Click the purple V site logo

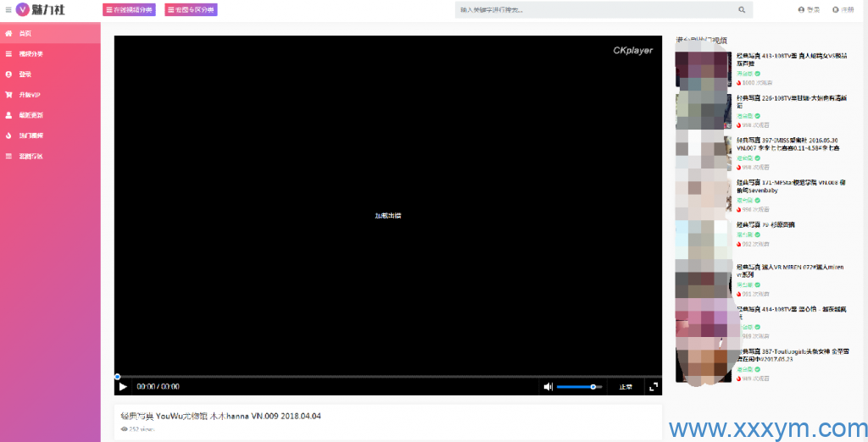coord(23,10)
